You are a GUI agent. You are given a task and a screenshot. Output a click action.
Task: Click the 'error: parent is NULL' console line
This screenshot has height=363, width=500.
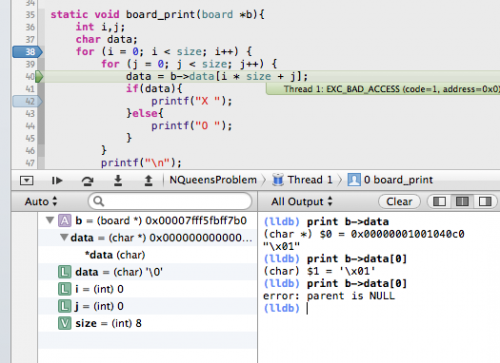pos(329,296)
